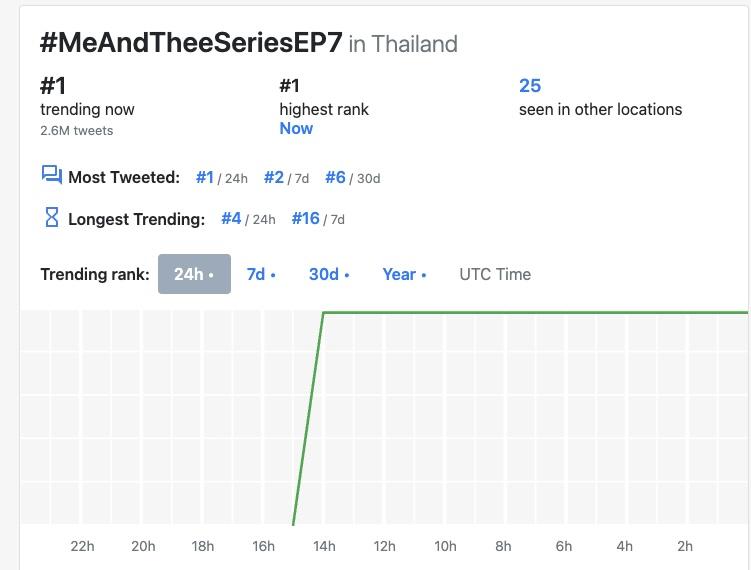The height and width of the screenshot is (570, 751).
Task: Toggle the UTC Time setting
Action: (495, 274)
